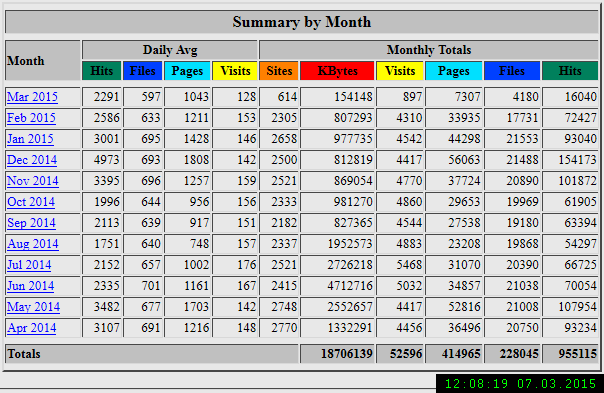This screenshot has height=393, width=604.
Task: Select the cyan Pages header under Daily Avg
Action: point(187,71)
